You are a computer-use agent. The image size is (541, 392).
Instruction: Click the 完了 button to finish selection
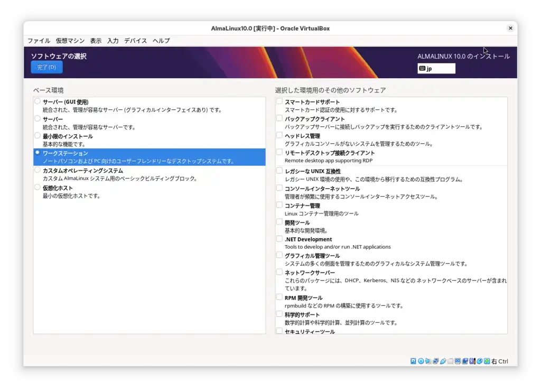46,67
